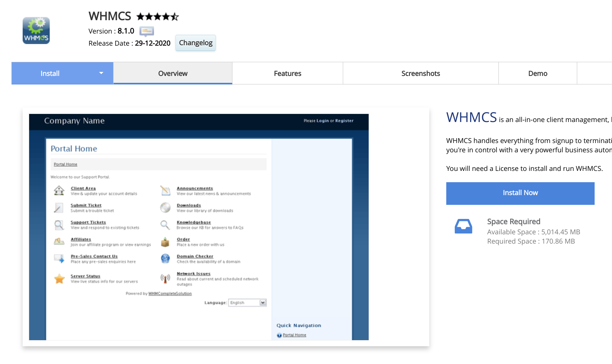
Task: Click the Support Tickets magnifier icon
Action: [59, 225]
